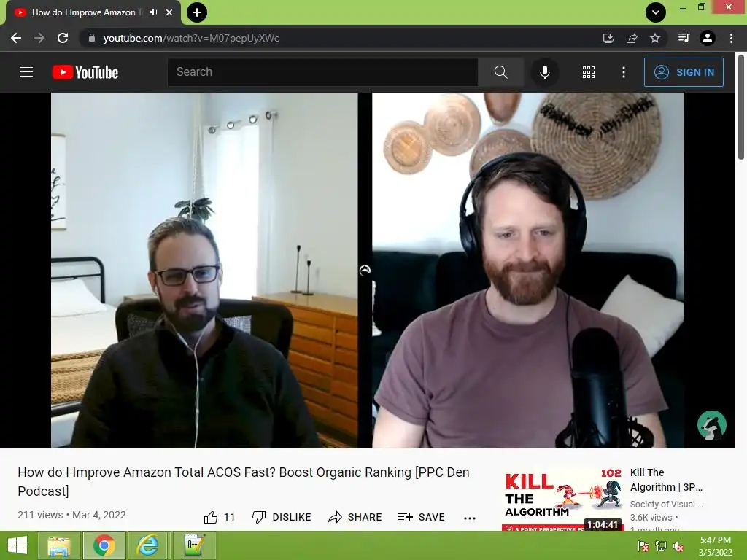Open 'Kill The Algorithm | 3P...' video title
The width and height of the screenshot is (747, 560).
coord(666,480)
